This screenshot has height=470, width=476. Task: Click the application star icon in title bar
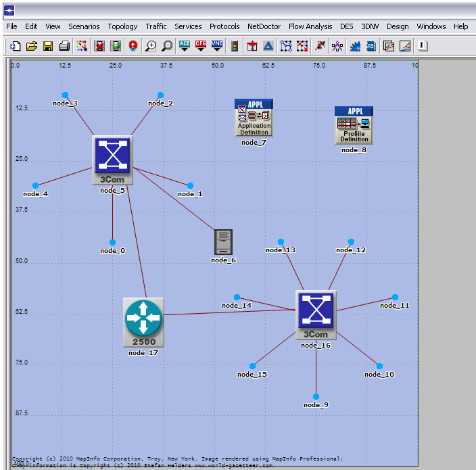point(9,11)
